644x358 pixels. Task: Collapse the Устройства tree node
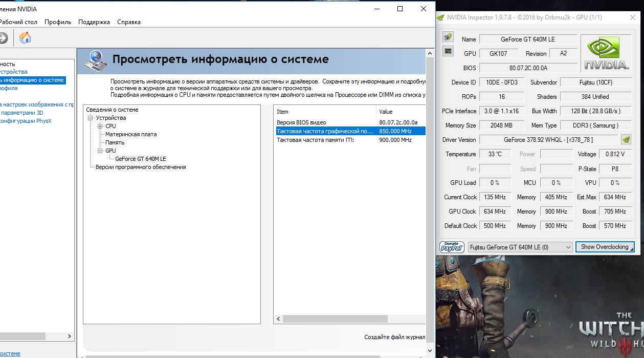pos(91,118)
